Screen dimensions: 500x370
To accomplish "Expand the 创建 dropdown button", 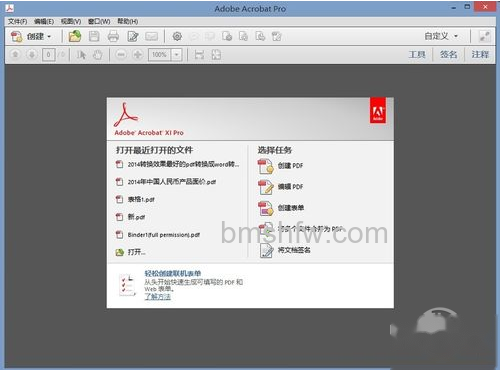I will click(31, 36).
